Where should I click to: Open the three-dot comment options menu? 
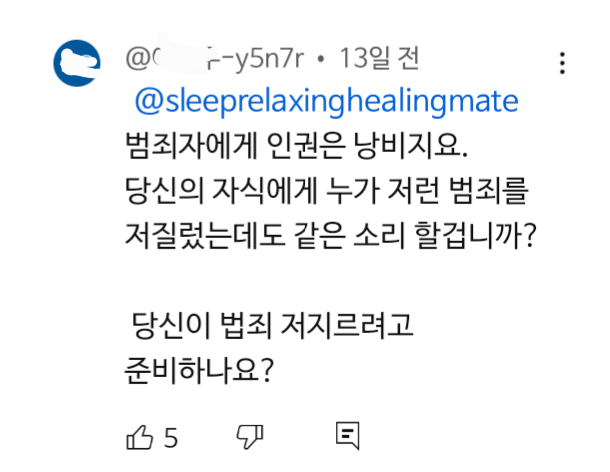coord(562,62)
